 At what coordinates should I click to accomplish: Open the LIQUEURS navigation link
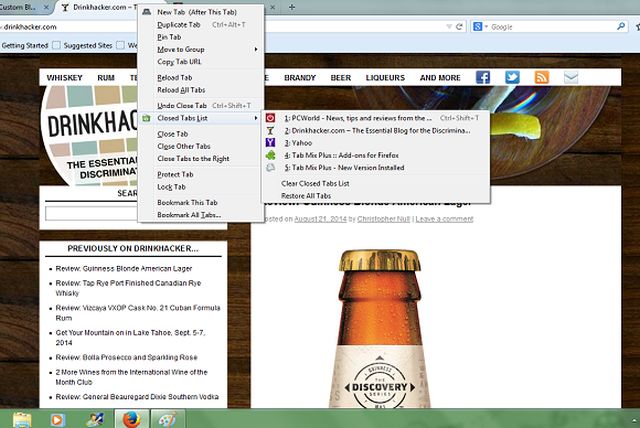pos(385,78)
